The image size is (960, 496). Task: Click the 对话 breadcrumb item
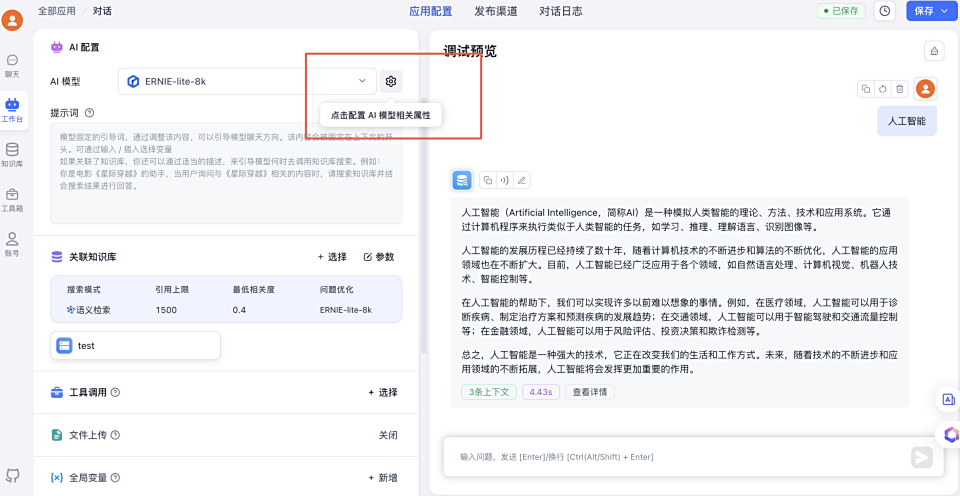click(x=102, y=11)
